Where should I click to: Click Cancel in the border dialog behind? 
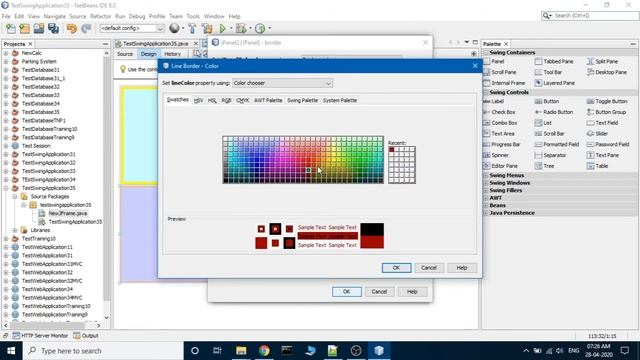click(379, 292)
